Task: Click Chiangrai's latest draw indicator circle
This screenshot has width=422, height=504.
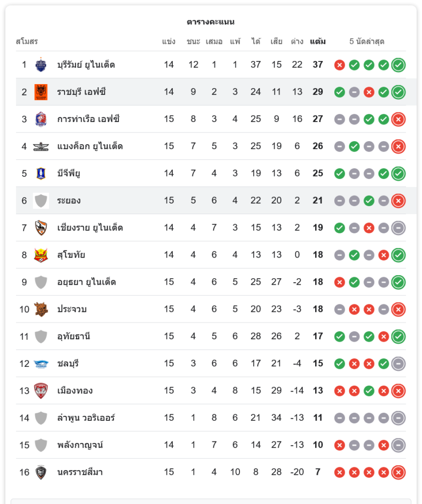Action: (398, 228)
